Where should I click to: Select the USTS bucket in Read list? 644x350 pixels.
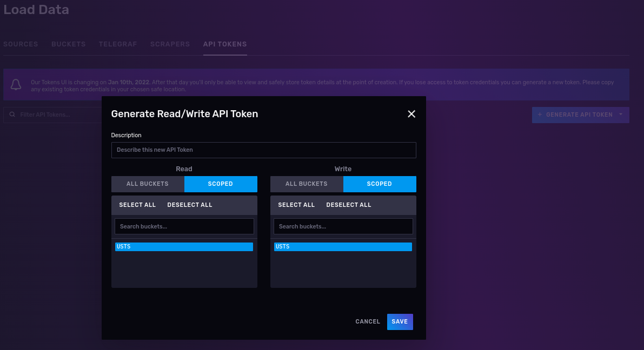(184, 247)
